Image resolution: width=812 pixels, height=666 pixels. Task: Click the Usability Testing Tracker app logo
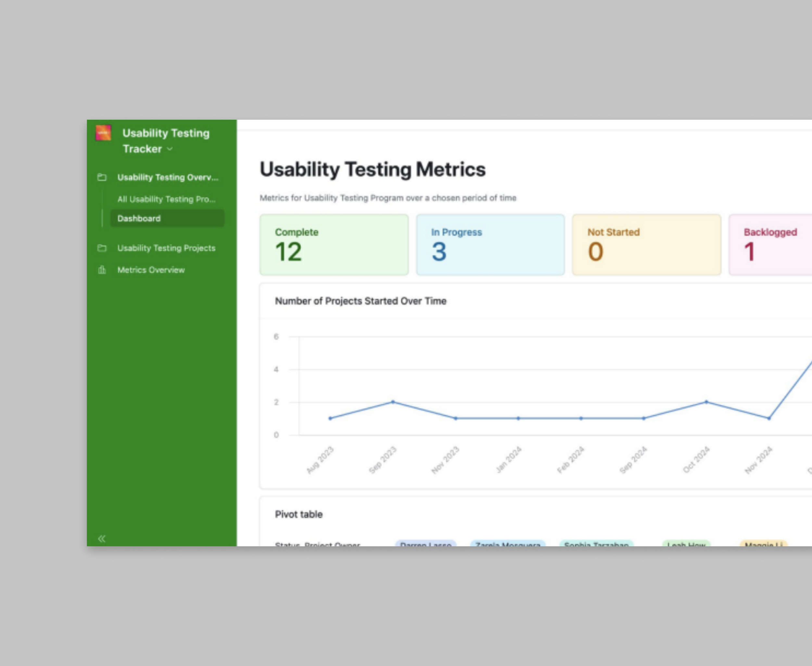(x=103, y=133)
